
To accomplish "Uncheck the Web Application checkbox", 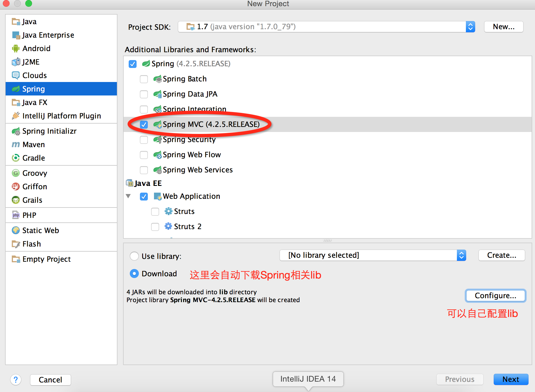I will [144, 197].
